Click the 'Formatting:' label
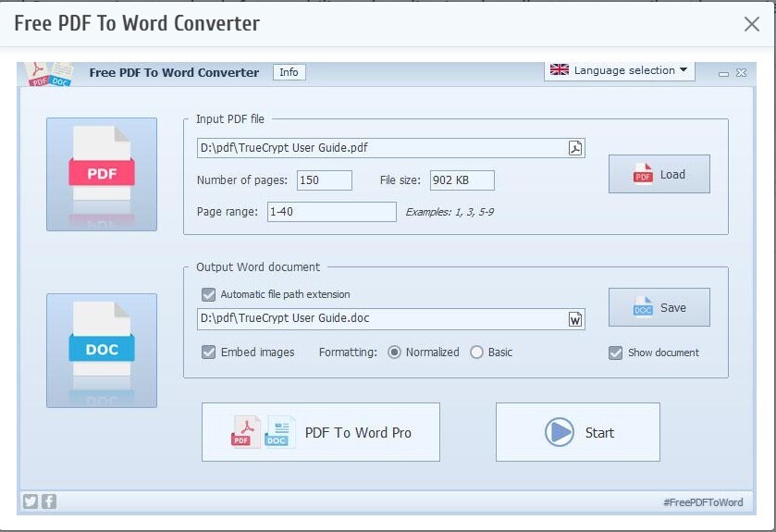776x532 pixels. (x=348, y=353)
